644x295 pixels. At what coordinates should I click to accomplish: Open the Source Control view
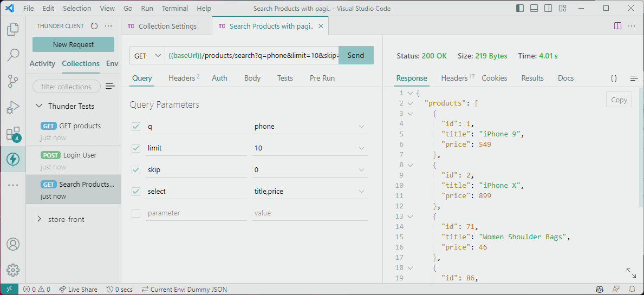[13, 81]
